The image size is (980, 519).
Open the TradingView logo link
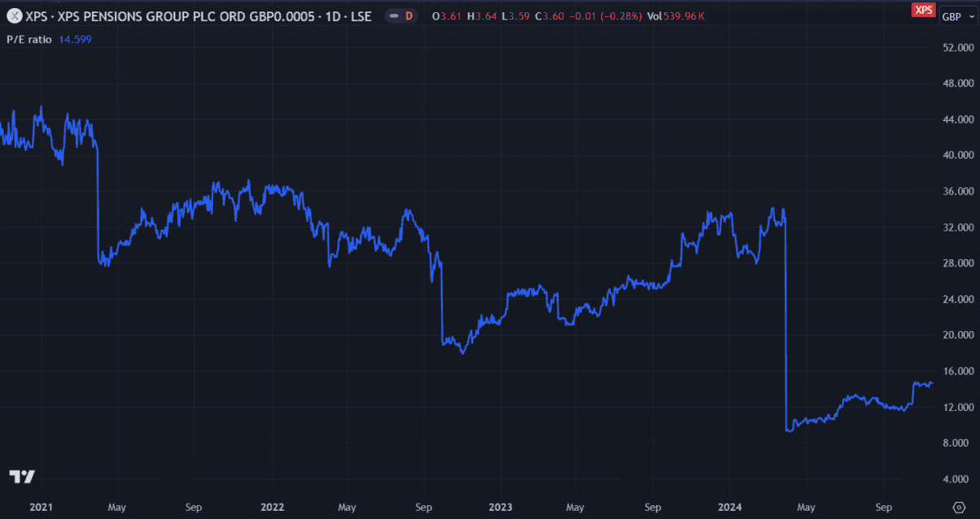coord(21,476)
